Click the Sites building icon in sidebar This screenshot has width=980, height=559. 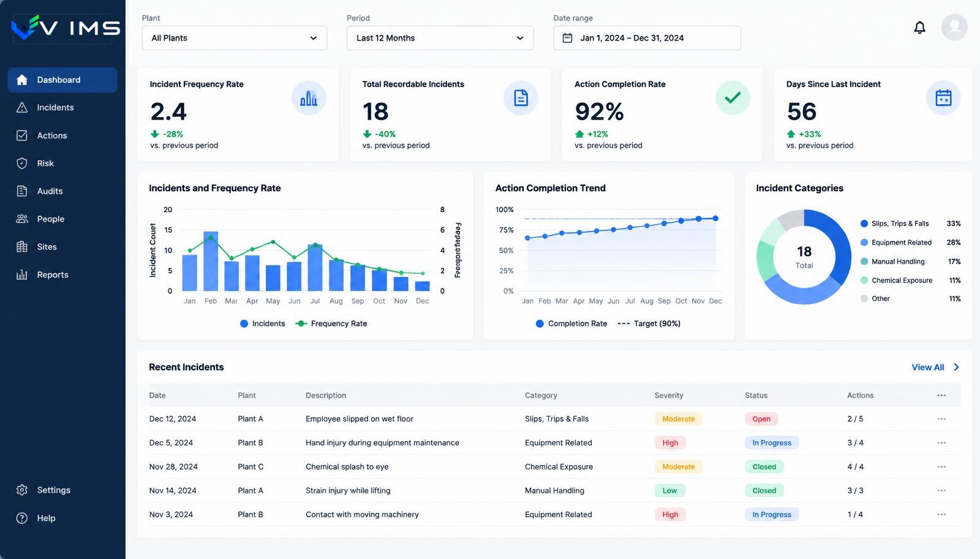coord(22,247)
